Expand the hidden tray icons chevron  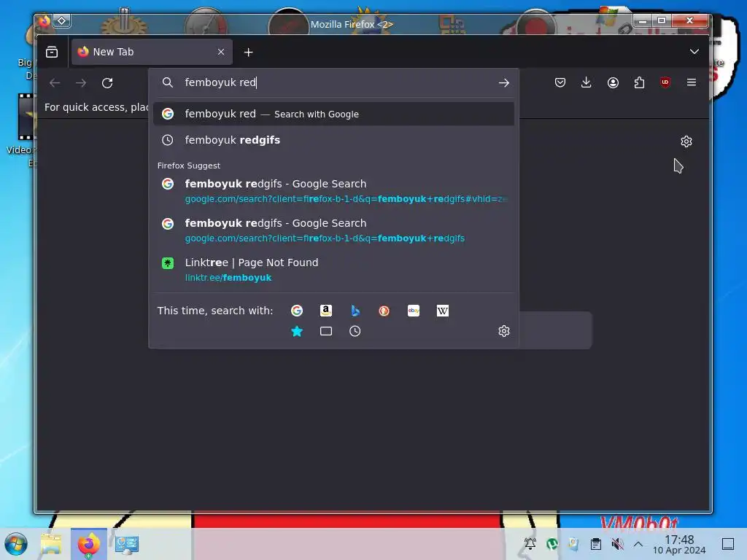(638, 544)
